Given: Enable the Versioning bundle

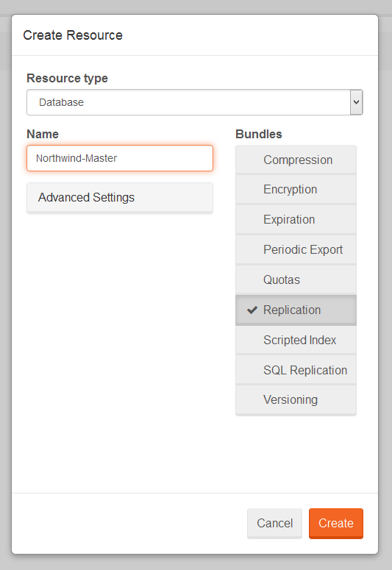Looking at the screenshot, I should point(296,400).
